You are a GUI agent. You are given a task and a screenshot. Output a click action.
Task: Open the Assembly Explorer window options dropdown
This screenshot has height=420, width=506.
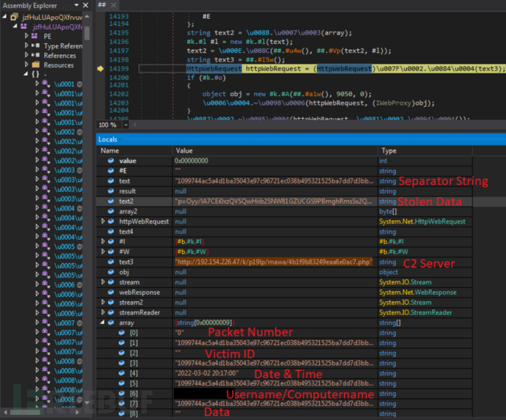pyautogui.click(x=77, y=4)
